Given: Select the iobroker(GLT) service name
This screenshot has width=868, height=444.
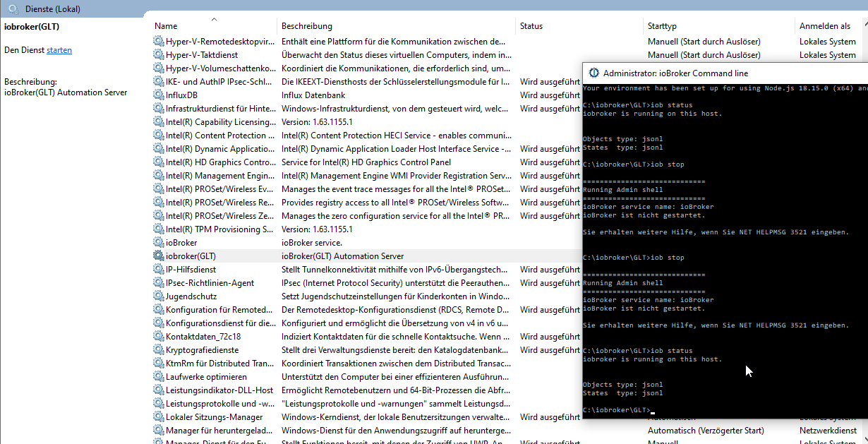Looking at the screenshot, I should (191, 256).
